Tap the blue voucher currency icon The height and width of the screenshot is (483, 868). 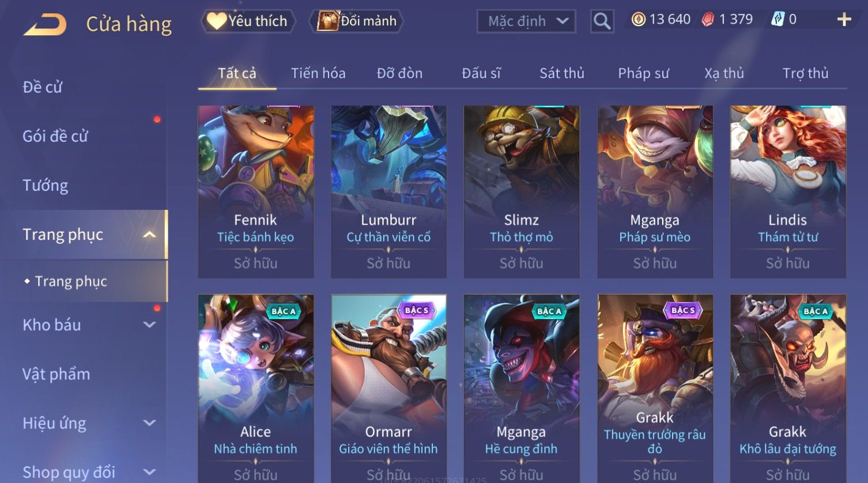(778, 20)
